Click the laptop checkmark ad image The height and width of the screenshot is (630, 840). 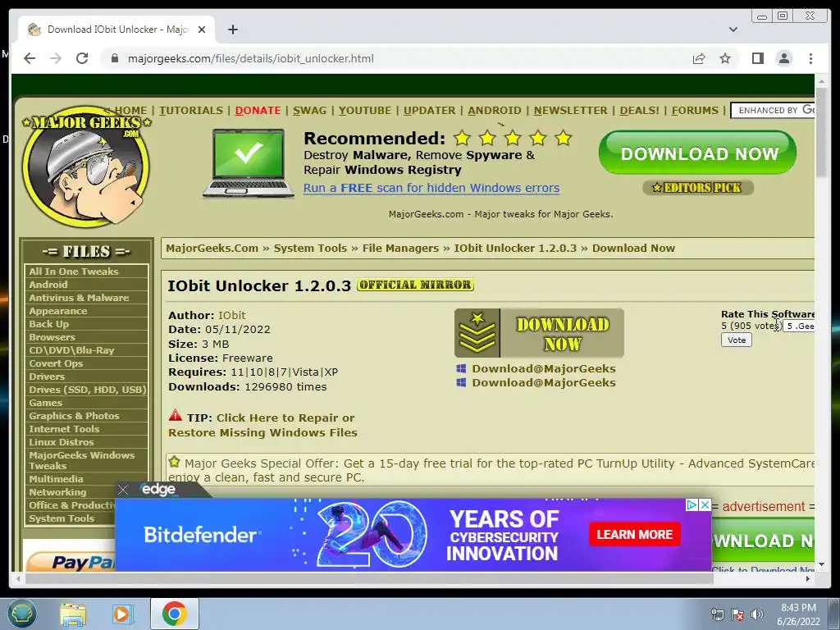248,162
